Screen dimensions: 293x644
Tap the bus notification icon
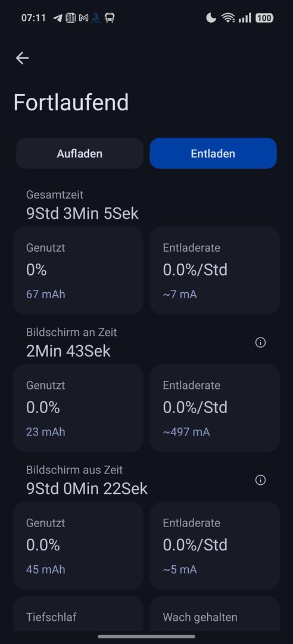[110, 18]
